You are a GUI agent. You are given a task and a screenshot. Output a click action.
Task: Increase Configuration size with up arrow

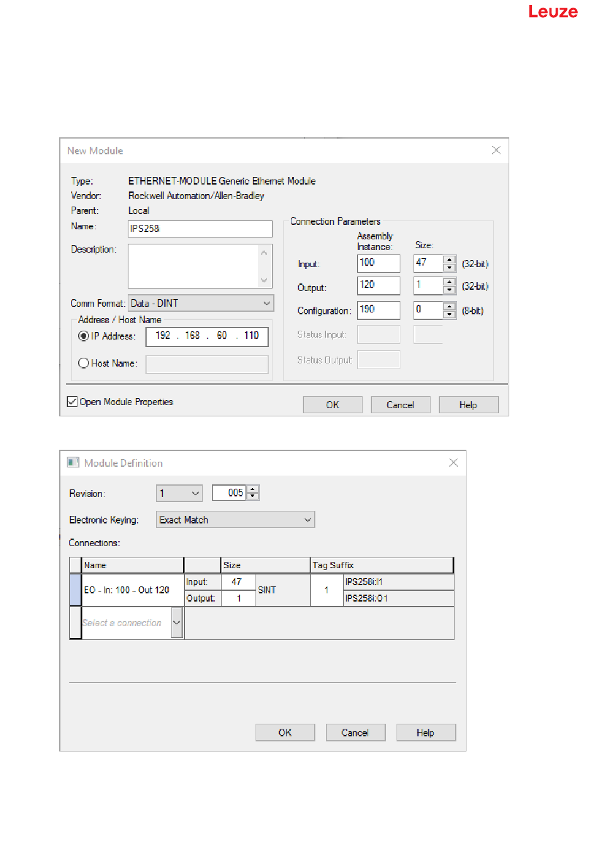[x=449, y=306]
